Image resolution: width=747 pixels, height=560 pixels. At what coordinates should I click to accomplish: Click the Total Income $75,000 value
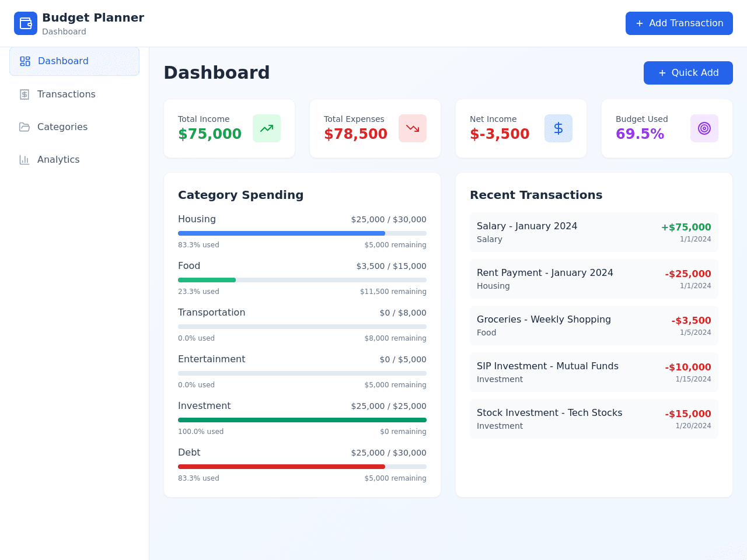(x=210, y=134)
